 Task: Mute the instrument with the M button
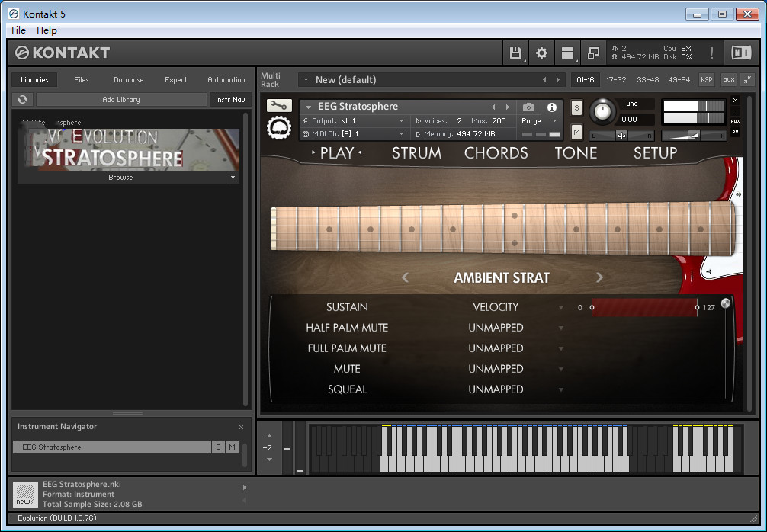(x=576, y=132)
